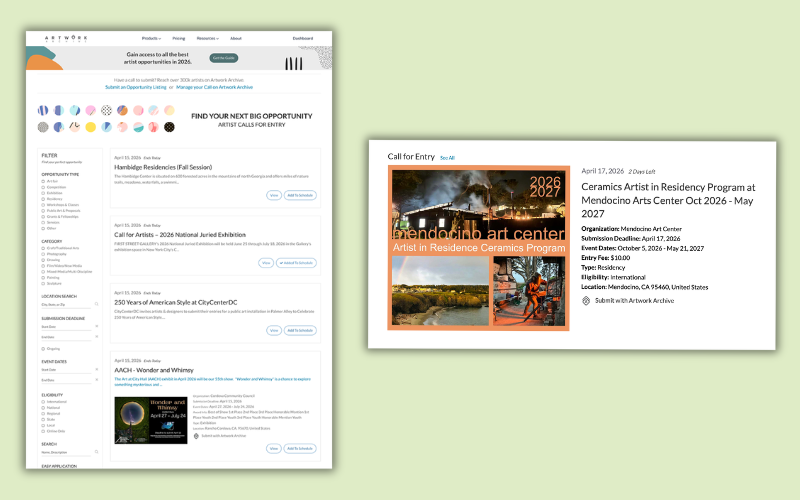Open the About menu item
This screenshot has height=500, width=800.
[x=236, y=38]
